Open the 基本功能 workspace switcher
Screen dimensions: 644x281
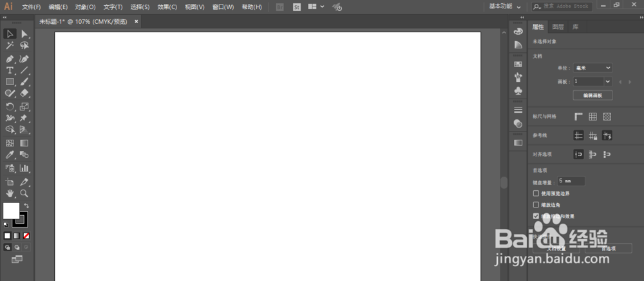505,6
